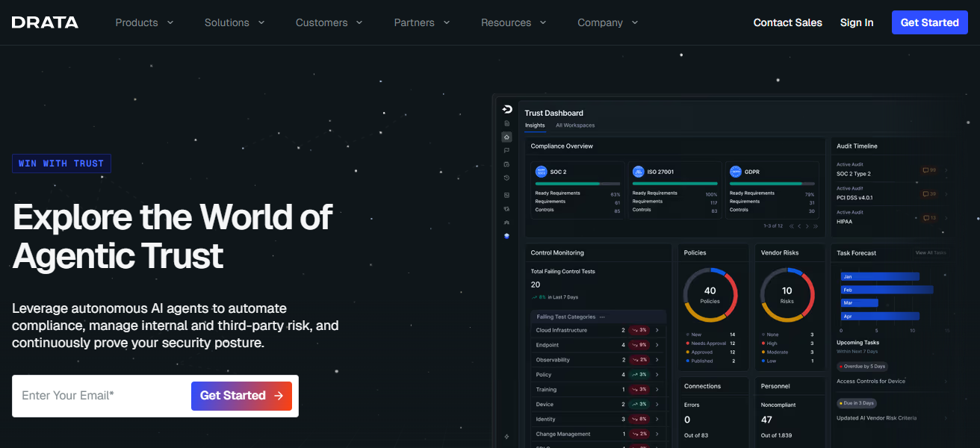Click the ISO 27001 framework badge icon
Viewport: 980px width, 448px height.
pos(638,172)
